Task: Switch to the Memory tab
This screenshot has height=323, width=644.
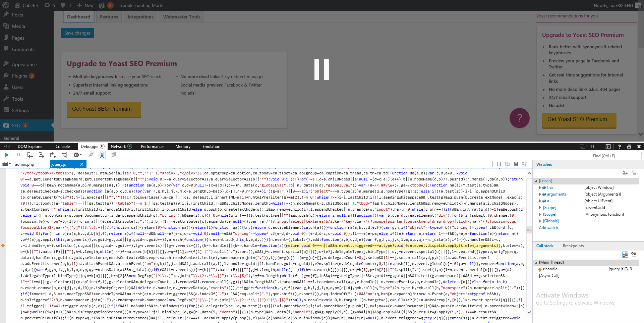Action: (183, 147)
